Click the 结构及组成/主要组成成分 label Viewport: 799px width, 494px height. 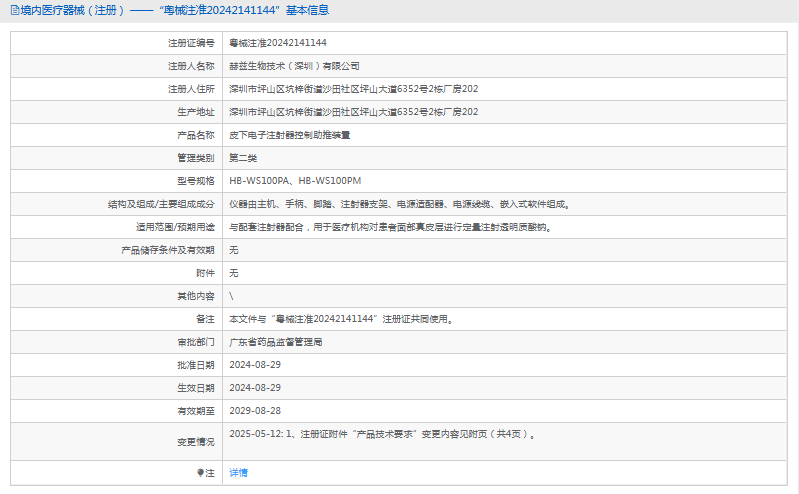(x=161, y=204)
